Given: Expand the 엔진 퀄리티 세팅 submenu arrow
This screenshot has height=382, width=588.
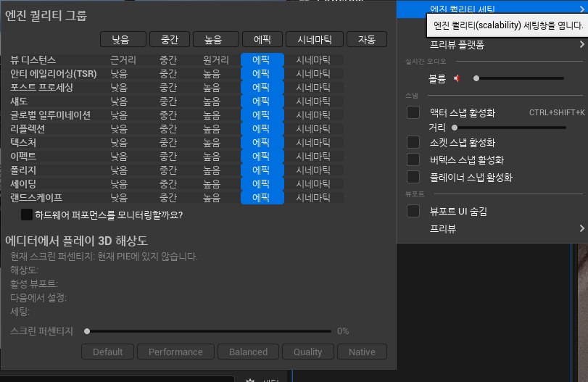Looking at the screenshot, I should [x=581, y=8].
